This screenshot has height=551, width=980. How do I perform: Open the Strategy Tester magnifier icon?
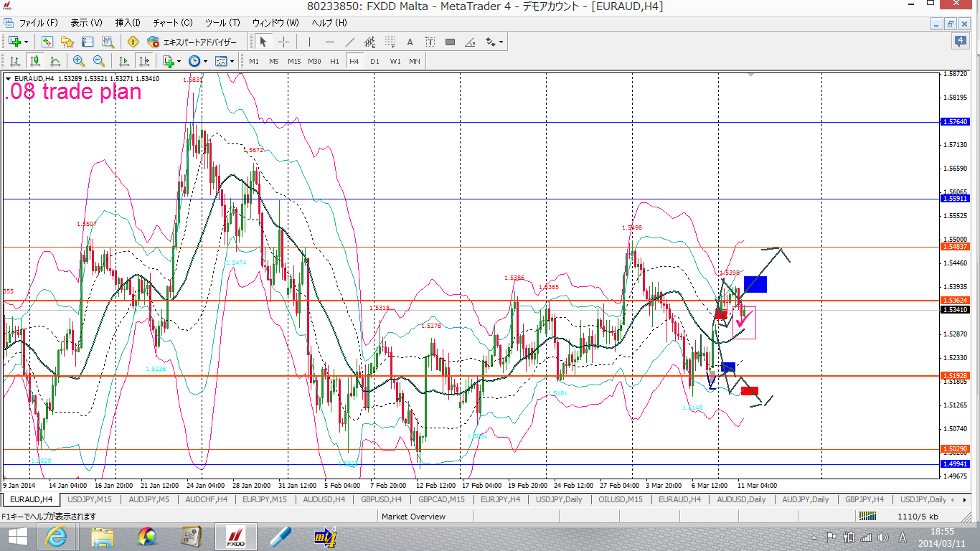108,42
